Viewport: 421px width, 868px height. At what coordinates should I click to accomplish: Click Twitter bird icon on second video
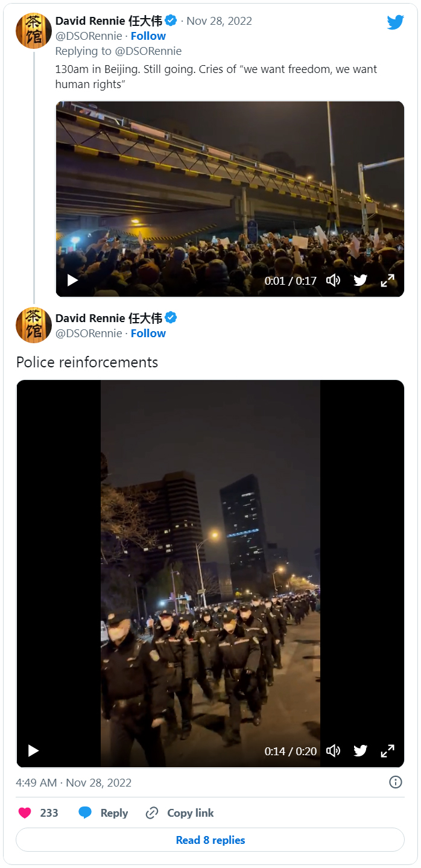pyautogui.click(x=360, y=750)
